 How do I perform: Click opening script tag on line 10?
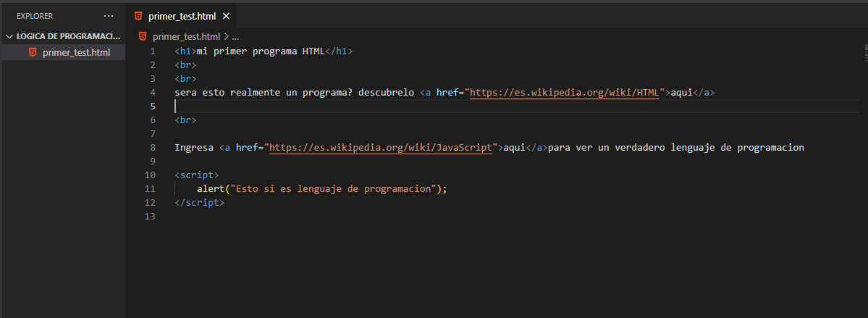pos(196,175)
